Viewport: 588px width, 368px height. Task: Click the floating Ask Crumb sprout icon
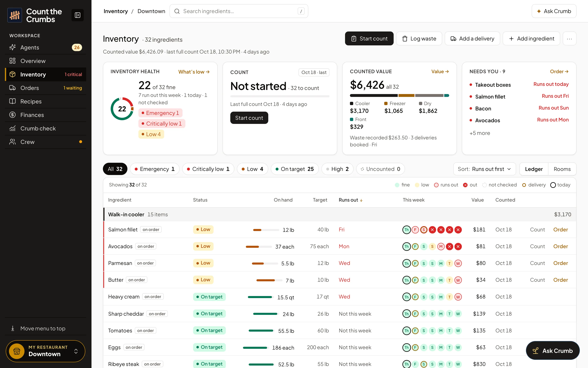[536, 350]
